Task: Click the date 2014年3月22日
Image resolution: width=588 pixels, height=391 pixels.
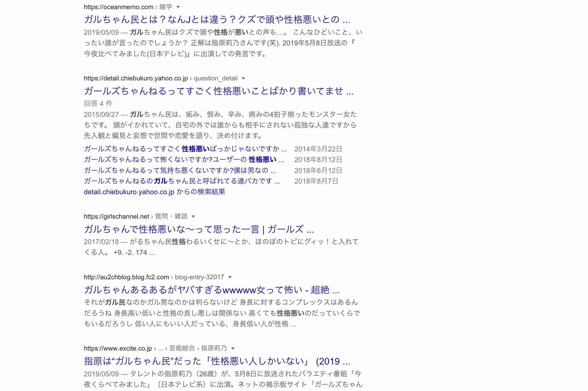Action: [318, 149]
